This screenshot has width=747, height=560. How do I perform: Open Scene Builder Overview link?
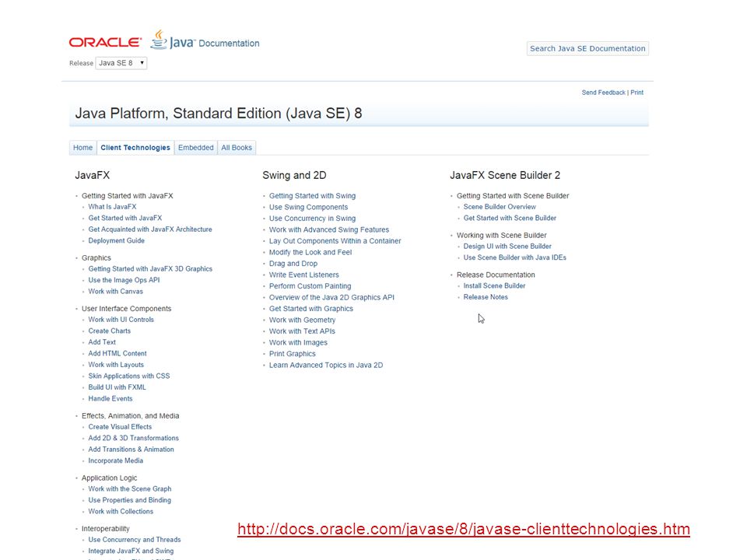(x=500, y=207)
